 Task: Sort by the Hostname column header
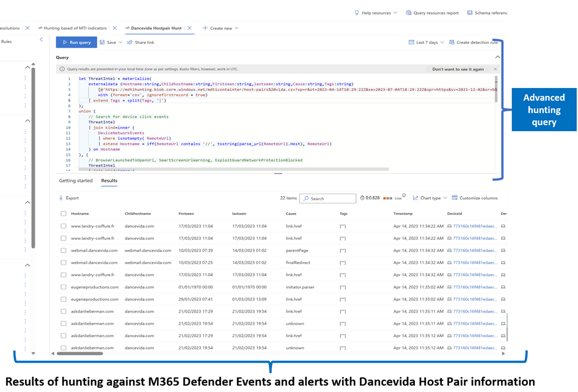coord(79,214)
